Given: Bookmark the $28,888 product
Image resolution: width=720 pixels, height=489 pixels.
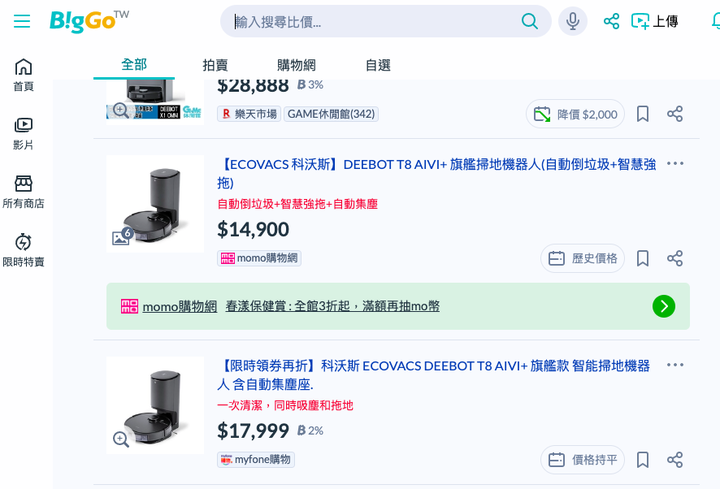Looking at the screenshot, I should click(643, 114).
